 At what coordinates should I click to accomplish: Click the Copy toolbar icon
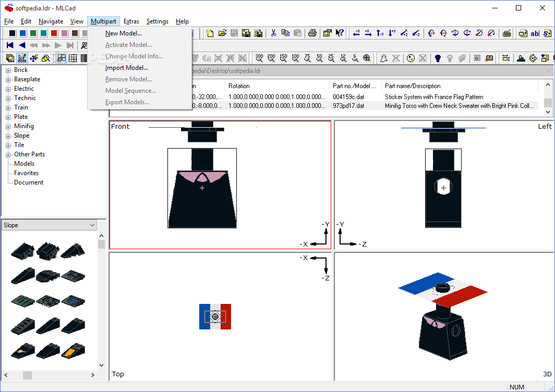(x=285, y=33)
